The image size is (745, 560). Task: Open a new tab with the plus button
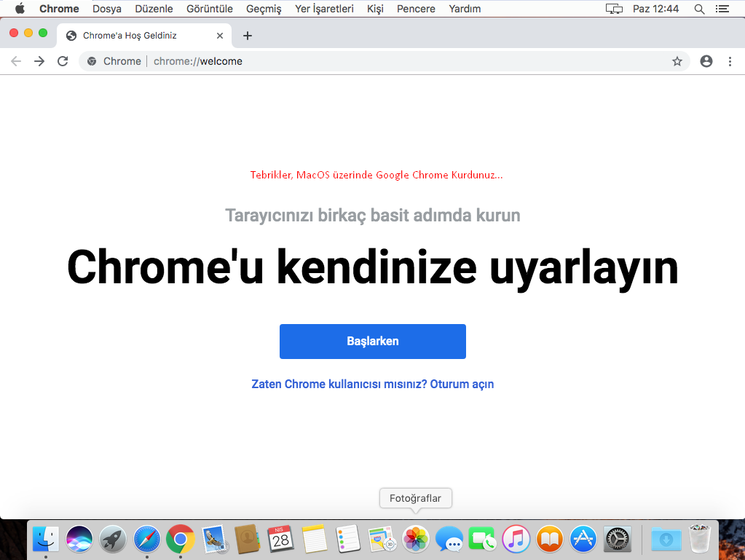[248, 36]
